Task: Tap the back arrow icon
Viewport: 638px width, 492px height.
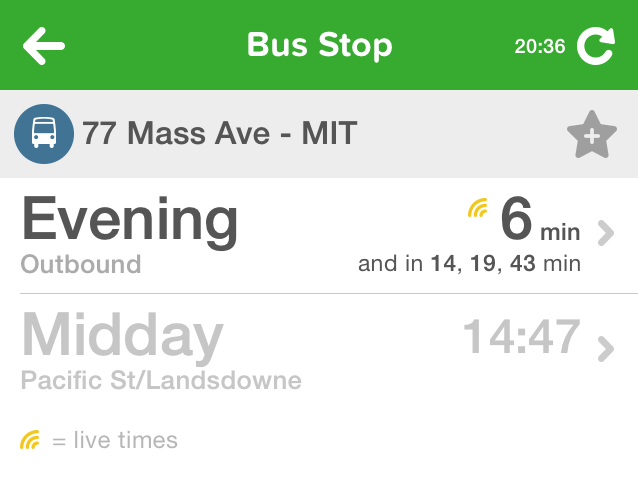Action: point(44,45)
